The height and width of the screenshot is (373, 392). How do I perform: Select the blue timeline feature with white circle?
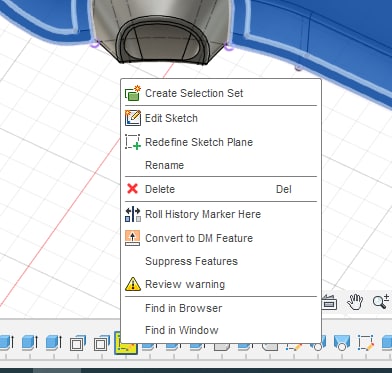pyautogui.click(x=342, y=343)
